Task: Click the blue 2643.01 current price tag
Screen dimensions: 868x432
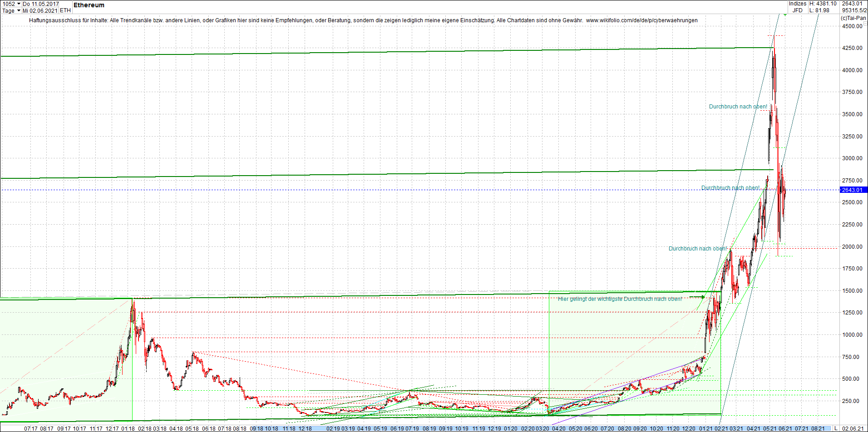Action: click(853, 190)
